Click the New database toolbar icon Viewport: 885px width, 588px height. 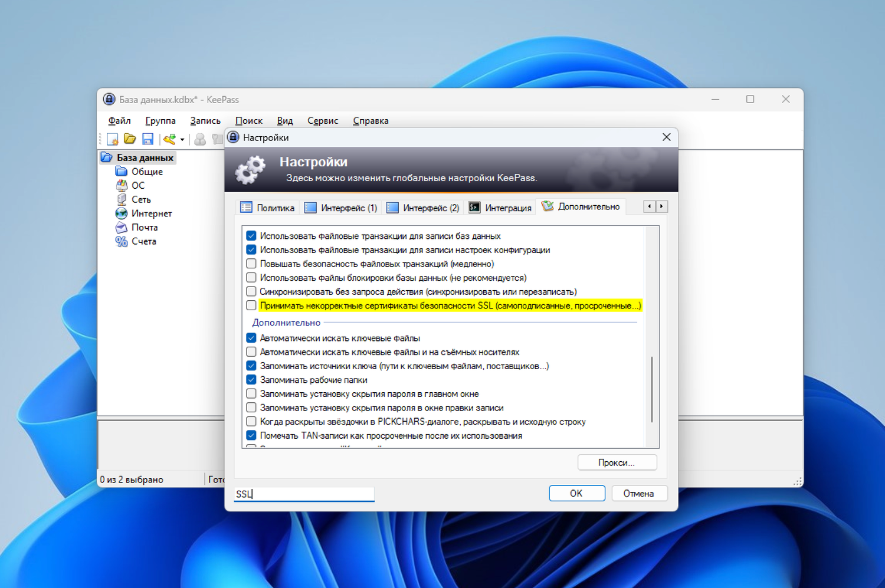[x=112, y=139]
